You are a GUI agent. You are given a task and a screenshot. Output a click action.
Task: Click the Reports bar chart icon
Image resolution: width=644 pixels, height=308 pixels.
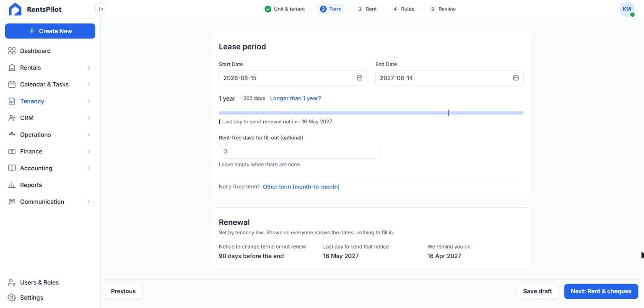pos(12,185)
